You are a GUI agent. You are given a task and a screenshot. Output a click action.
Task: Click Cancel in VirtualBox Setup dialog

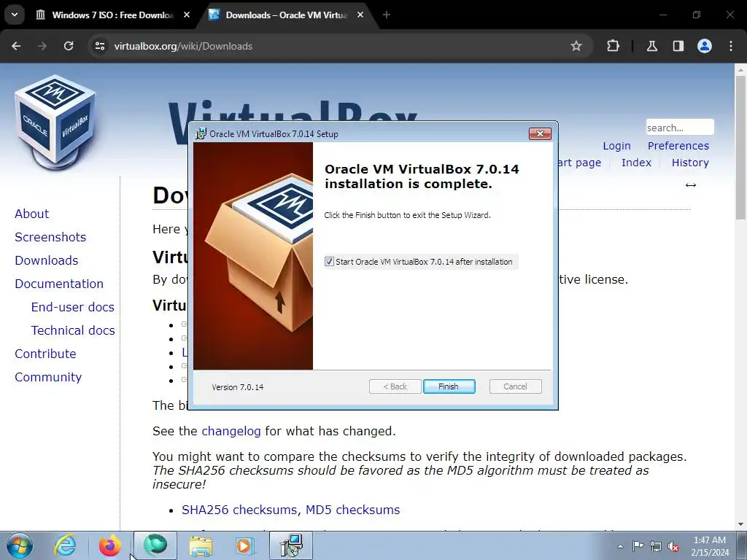pyautogui.click(x=515, y=386)
